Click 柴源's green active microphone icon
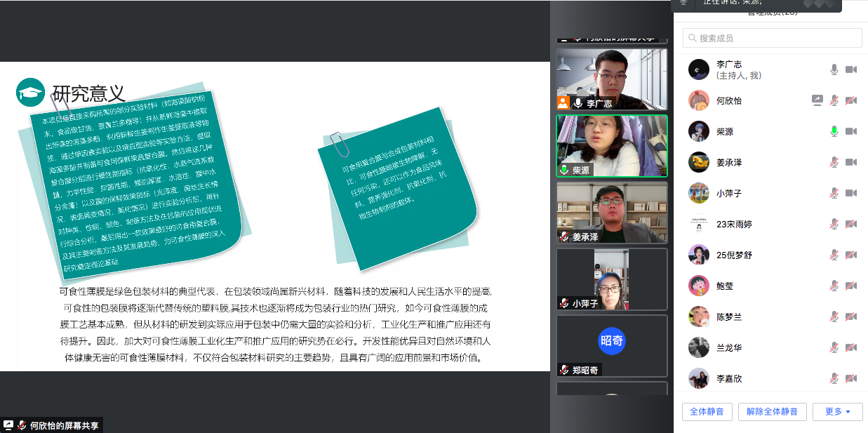868x433 pixels. (834, 131)
